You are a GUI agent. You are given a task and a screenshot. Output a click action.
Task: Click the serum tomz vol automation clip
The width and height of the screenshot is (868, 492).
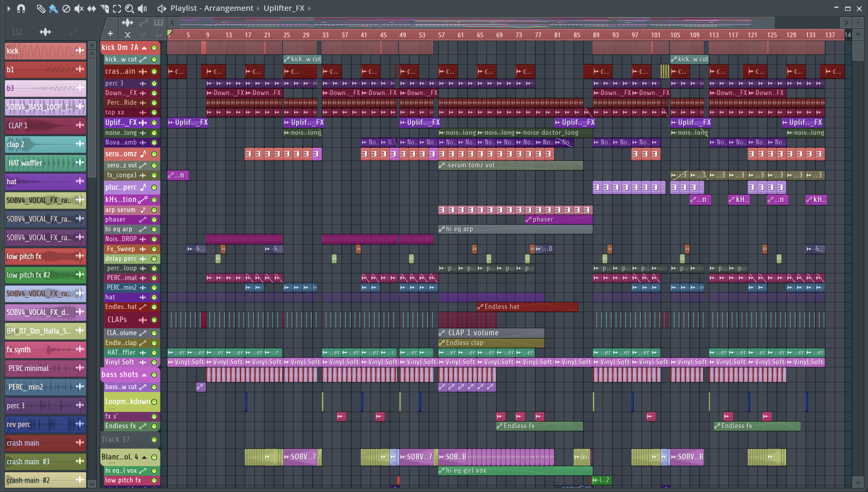[x=511, y=165]
